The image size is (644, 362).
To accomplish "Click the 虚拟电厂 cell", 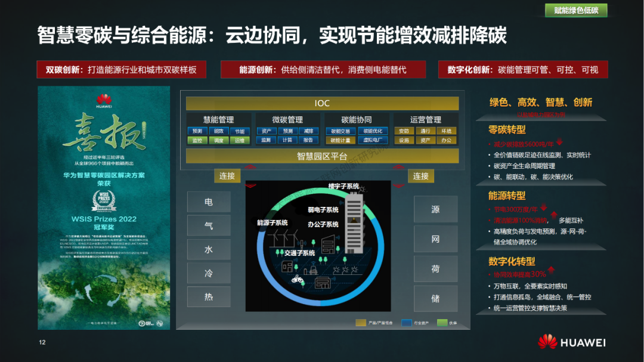I will [x=373, y=141].
